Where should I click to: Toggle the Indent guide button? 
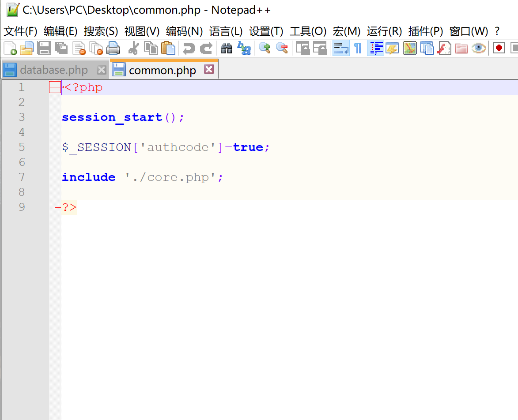(x=376, y=48)
